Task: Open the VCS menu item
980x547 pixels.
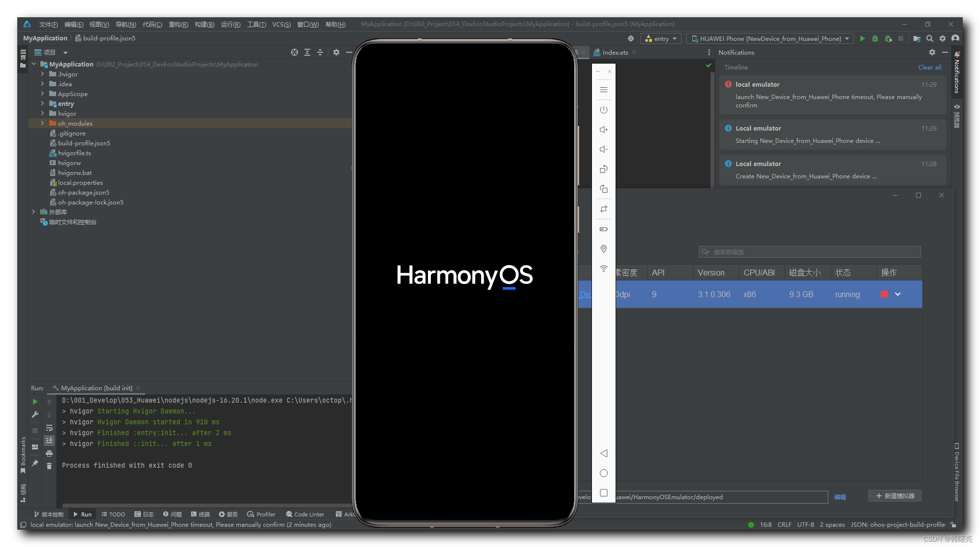Action: pos(280,24)
